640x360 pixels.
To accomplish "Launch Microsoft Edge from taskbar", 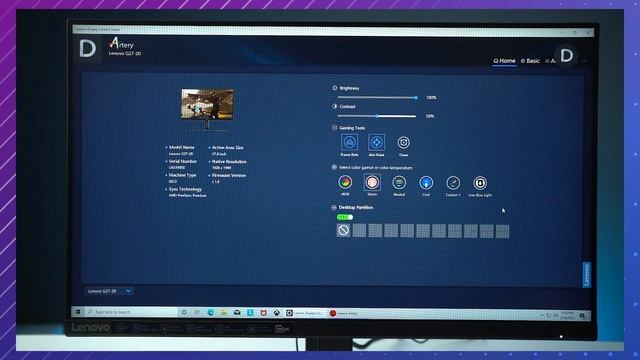I will click(211, 312).
